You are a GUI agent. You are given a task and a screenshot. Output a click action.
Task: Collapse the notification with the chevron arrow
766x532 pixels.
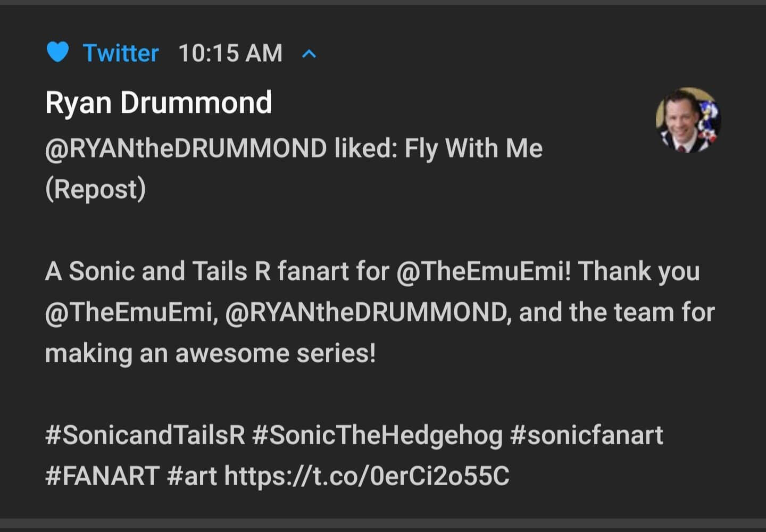pyautogui.click(x=309, y=54)
